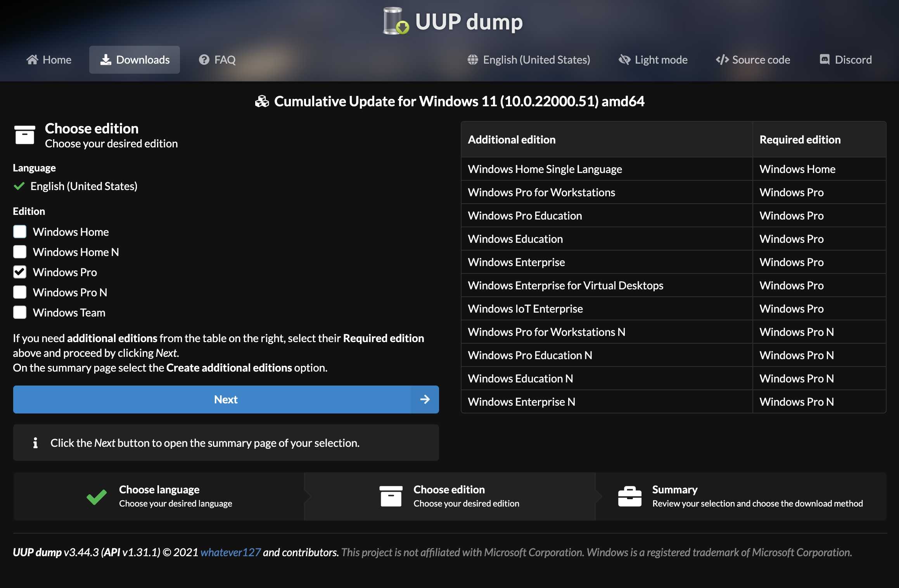Image resolution: width=899 pixels, height=588 pixels.
Task: Switch to Light mode
Action: (x=653, y=60)
